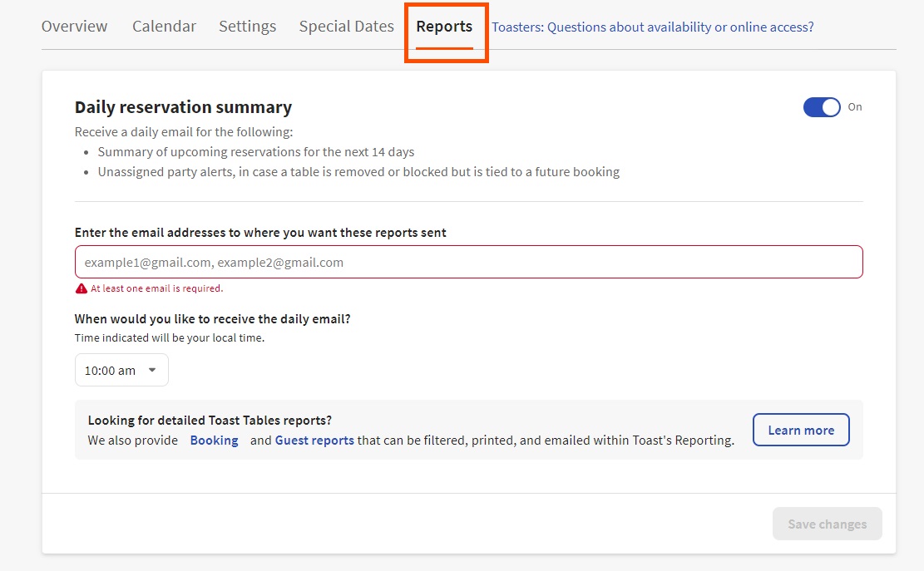Click the "On" label beside the toggle
The height and width of the screenshot is (571, 924).
click(855, 107)
